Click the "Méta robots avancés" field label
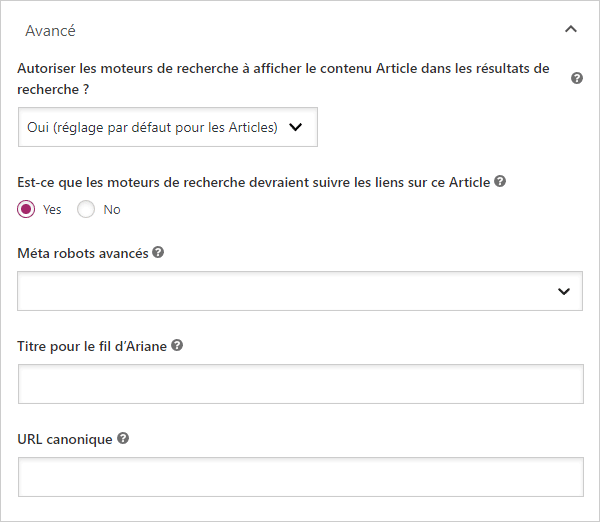The image size is (600, 522). [83, 254]
